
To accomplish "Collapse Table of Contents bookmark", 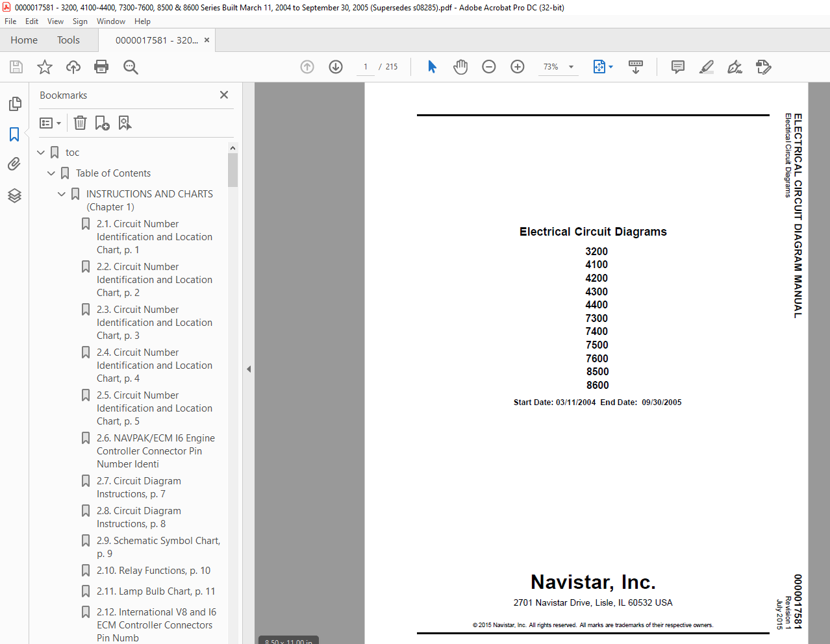I will pyautogui.click(x=51, y=173).
